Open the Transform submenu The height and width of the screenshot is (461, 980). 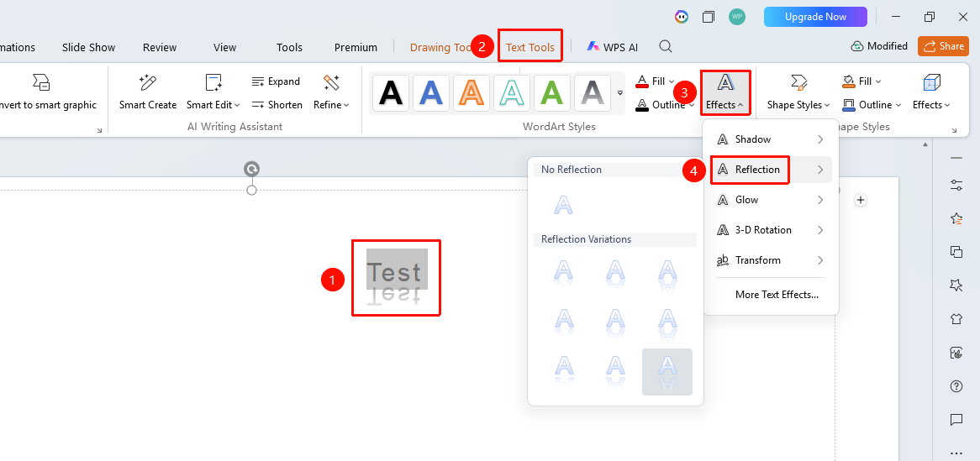tap(772, 259)
